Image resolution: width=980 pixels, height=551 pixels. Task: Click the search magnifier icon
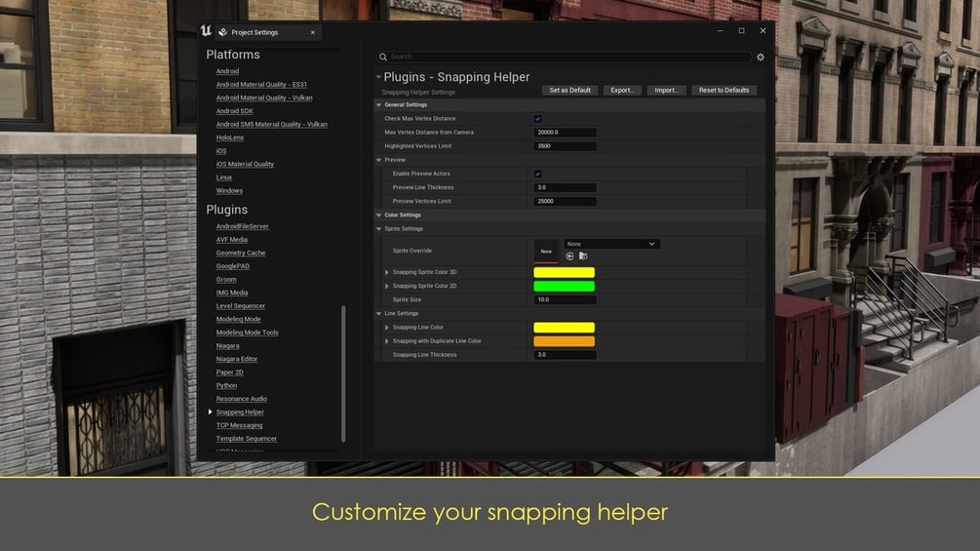tap(383, 57)
